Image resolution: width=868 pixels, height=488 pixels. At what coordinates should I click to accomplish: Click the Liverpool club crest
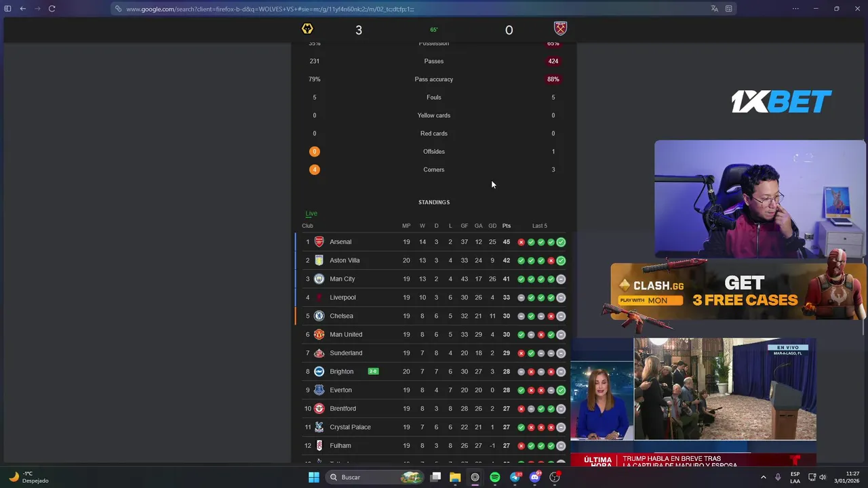(319, 298)
